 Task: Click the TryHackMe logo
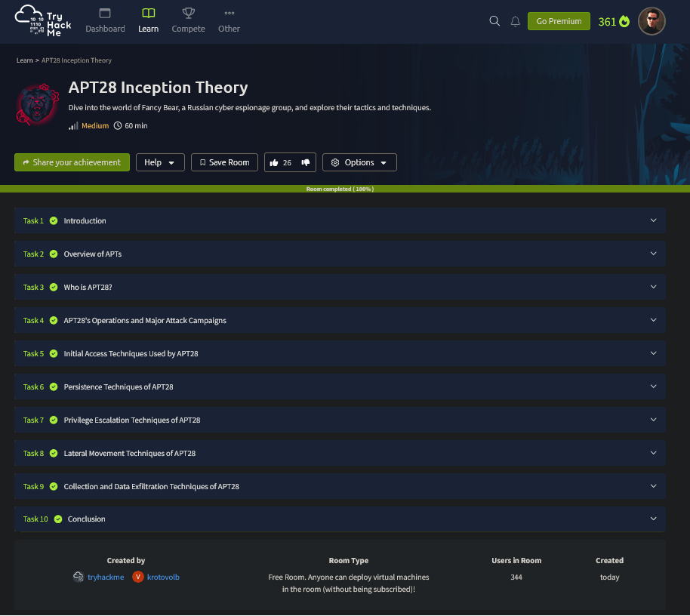tap(43, 21)
